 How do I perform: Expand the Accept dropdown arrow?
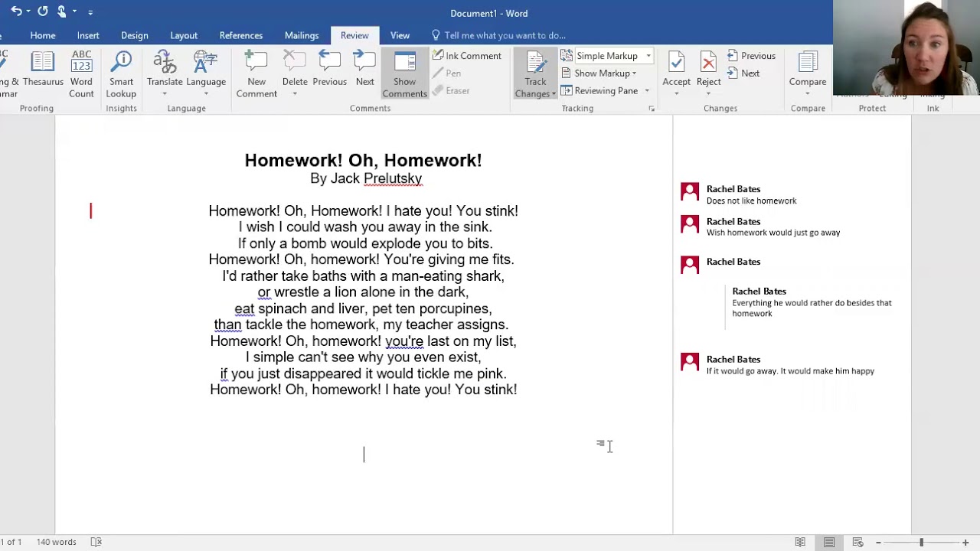point(676,94)
